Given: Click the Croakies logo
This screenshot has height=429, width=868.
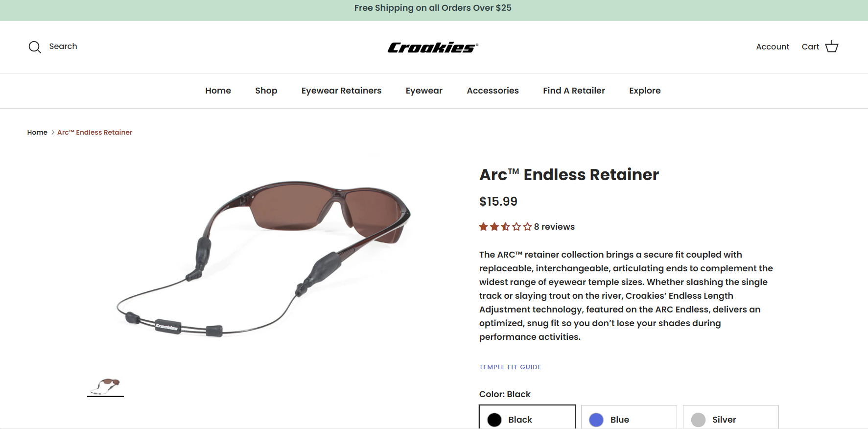Looking at the screenshot, I should tap(433, 47).
